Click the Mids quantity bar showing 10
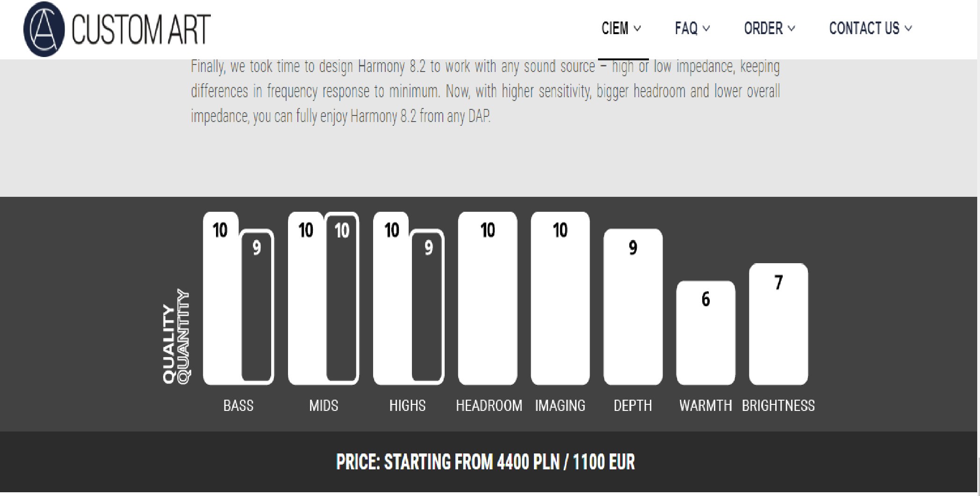The width and height of the screenshot is (980, 496). [342, 299]
